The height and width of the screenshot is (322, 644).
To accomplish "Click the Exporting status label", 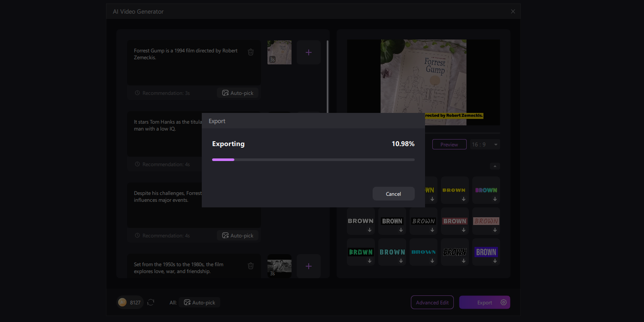I will [x=228, y=144].
